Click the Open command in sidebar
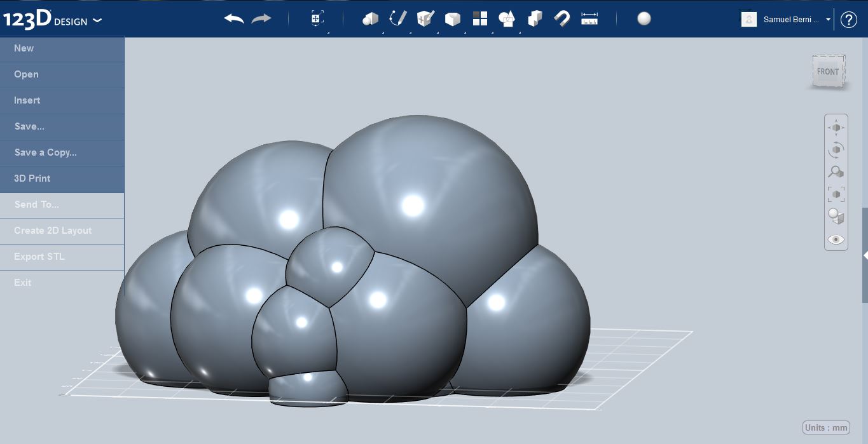868x444 pixels. coord(25,74)
